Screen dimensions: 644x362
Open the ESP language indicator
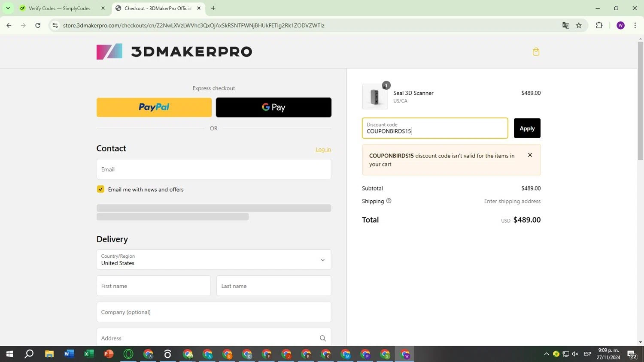[x=587, y=354]
